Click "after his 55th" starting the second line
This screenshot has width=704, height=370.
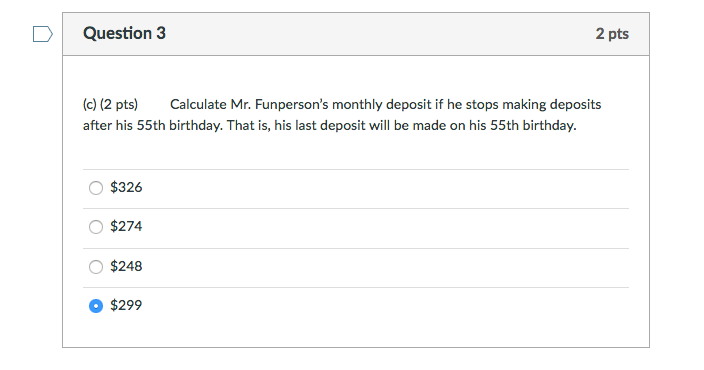(x=124, y=125)
